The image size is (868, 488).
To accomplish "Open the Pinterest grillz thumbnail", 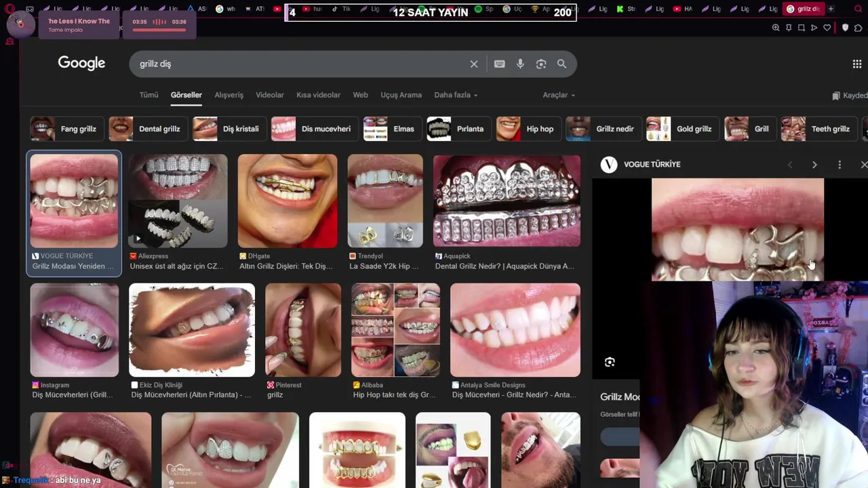I will click(x=303, y=330).
